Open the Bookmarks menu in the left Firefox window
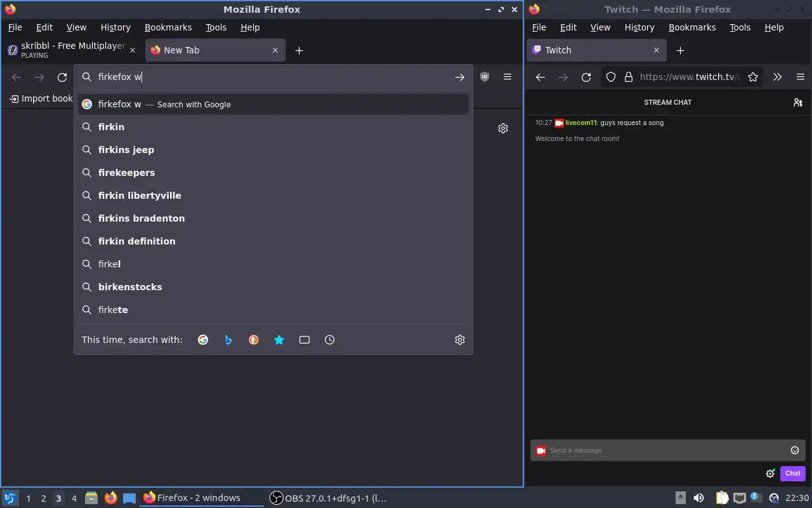 (x=168, y=27)
